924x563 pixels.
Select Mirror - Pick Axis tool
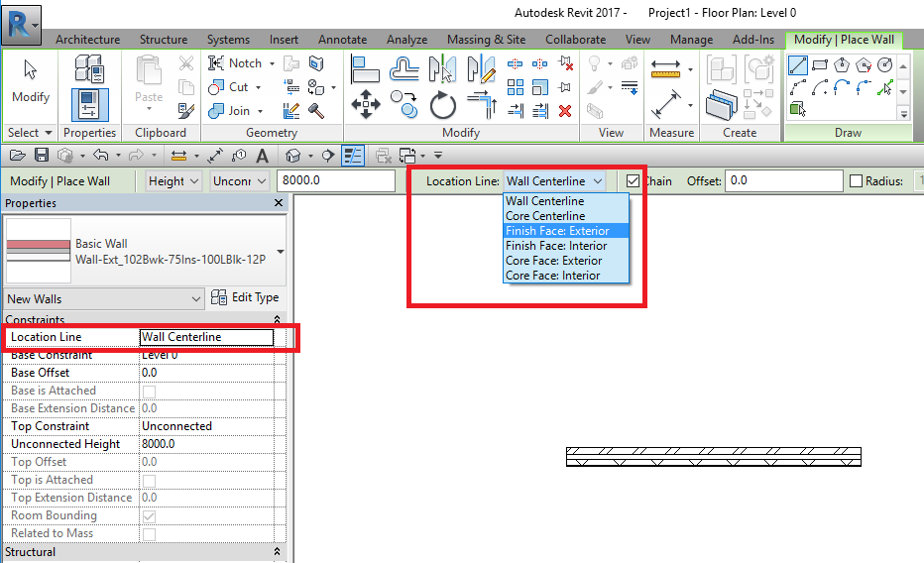(442, 68)
